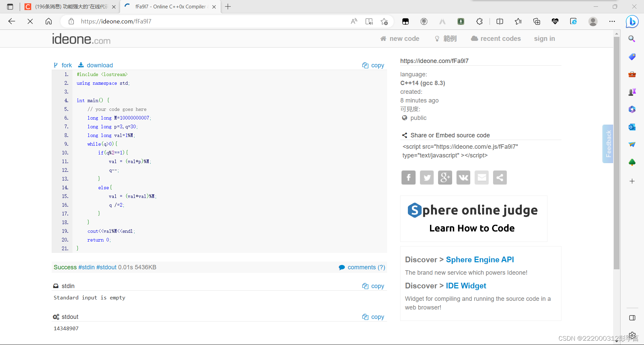Click the Edge browser icon in toolbar
The width and height of the screenshot is (644, 345).
[x=574, y=21]
